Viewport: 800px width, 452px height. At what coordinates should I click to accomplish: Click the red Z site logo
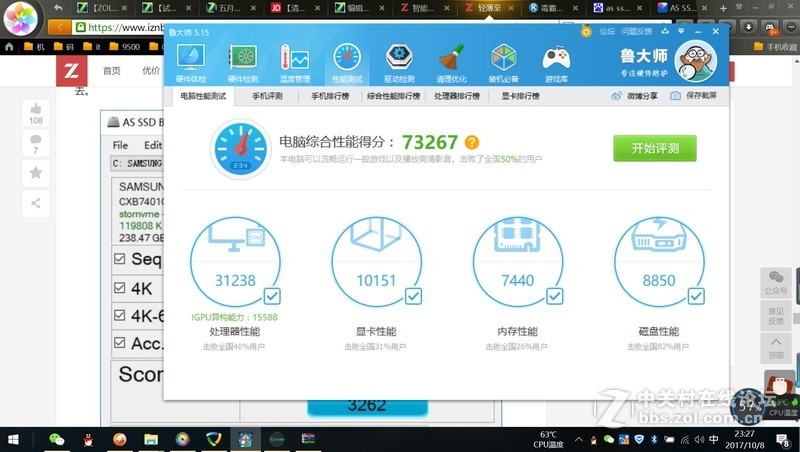click(x=71, y=71)
